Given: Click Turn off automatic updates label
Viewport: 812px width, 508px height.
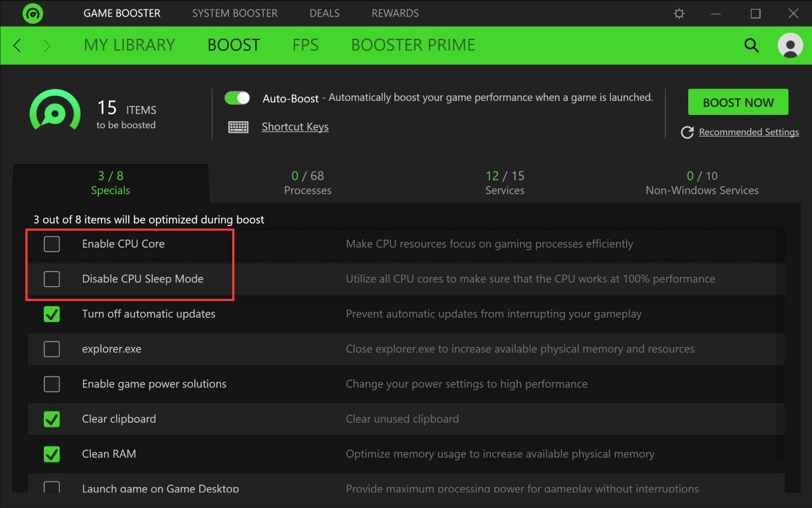Looking at the screenshot, I should click(x=149, y=314).
